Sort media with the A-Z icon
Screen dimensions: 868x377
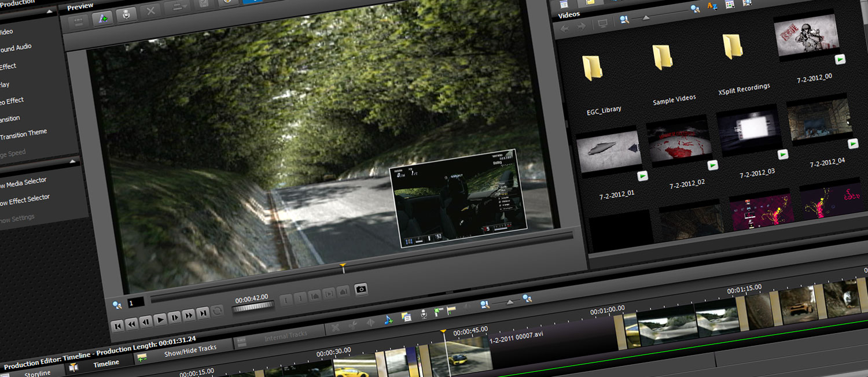(712, 6)
